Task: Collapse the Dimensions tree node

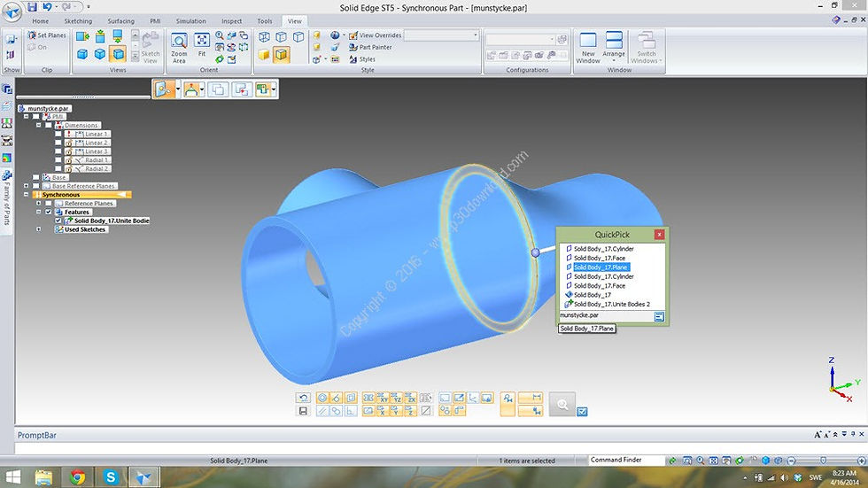Action: 39,126
